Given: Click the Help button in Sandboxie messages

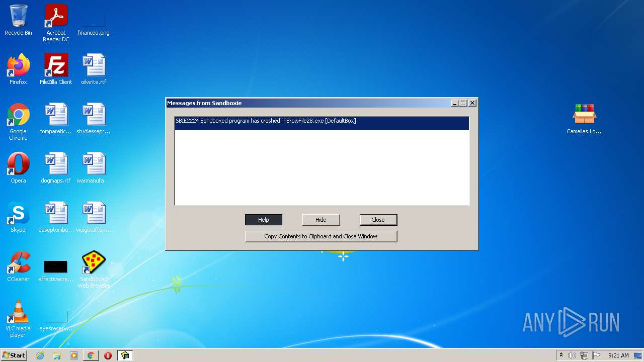Looking at the screenshot, I should pos(264,220).
